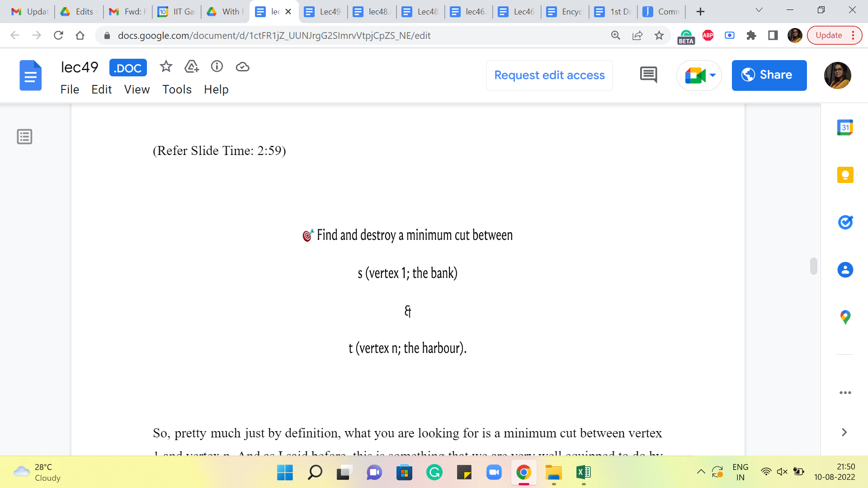
Task: Check the cloud document status icon
Action: click(243, 67)
